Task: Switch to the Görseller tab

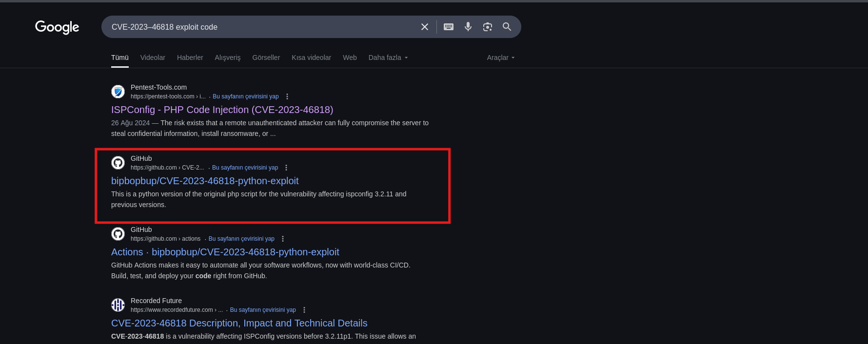Action: pyautogui.click(x=266, y=57)
